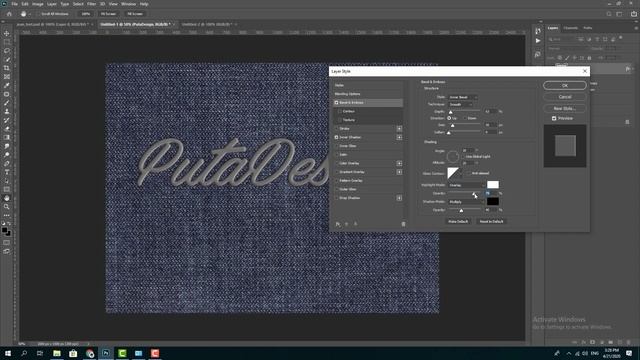This screenshot has width=640, height=360.
Task: Open the Window menu
Action: 128,4
